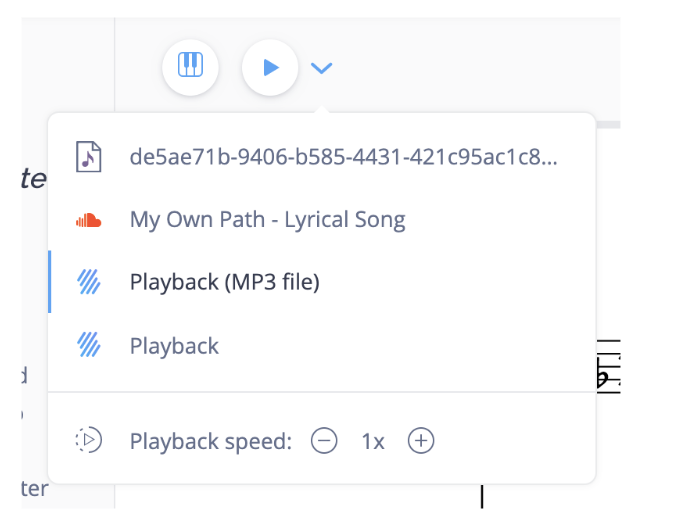675x518 pixels.
Task: Click the blue active indicator bar
Action: point(50,282)
